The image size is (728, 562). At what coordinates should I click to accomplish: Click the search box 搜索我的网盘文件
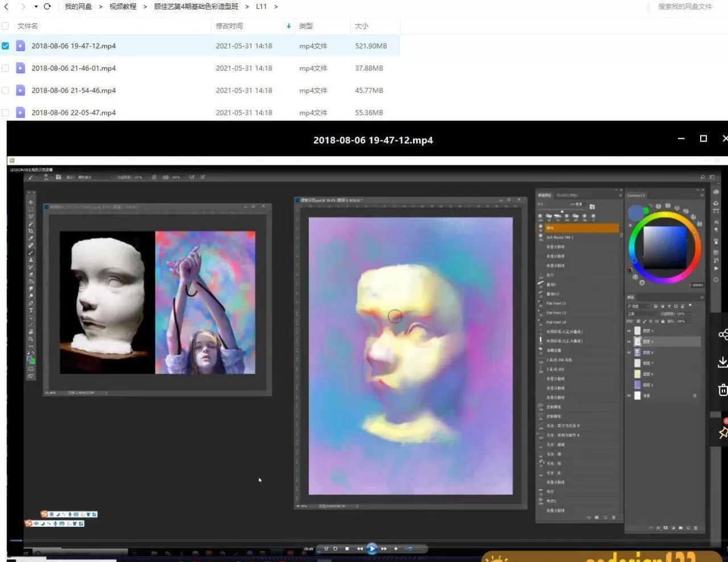[685, 7]
